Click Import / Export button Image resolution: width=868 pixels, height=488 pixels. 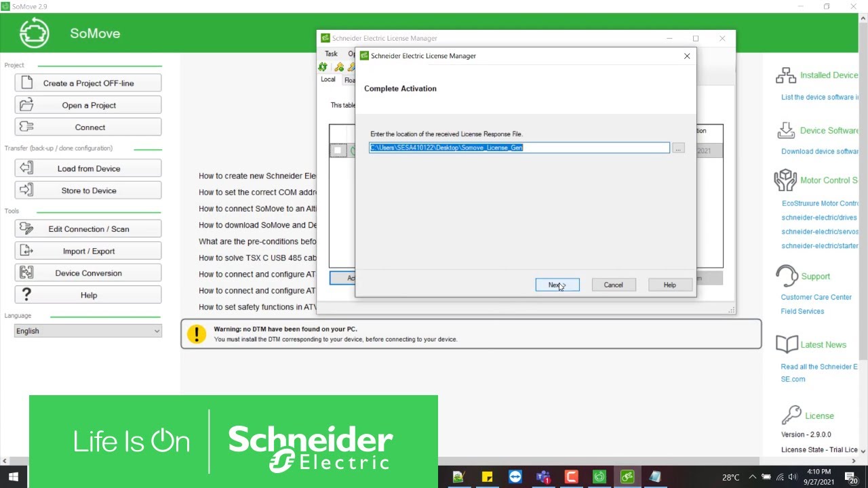[x=88, y=251]
